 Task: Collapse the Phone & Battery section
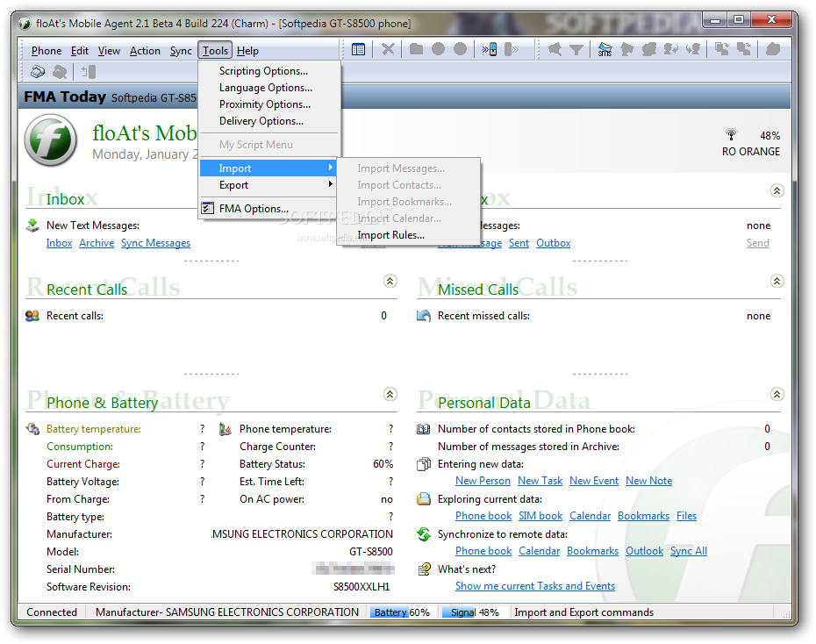(x=390, y=394)
